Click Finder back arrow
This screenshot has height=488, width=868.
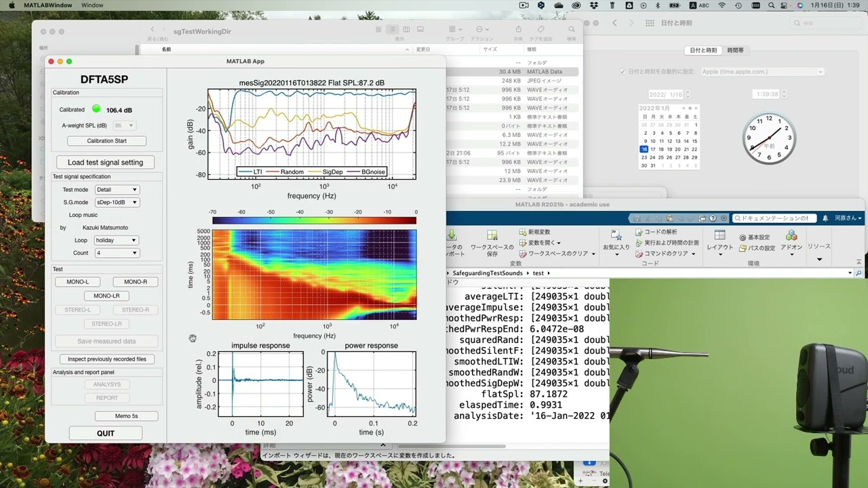point(153,29)
